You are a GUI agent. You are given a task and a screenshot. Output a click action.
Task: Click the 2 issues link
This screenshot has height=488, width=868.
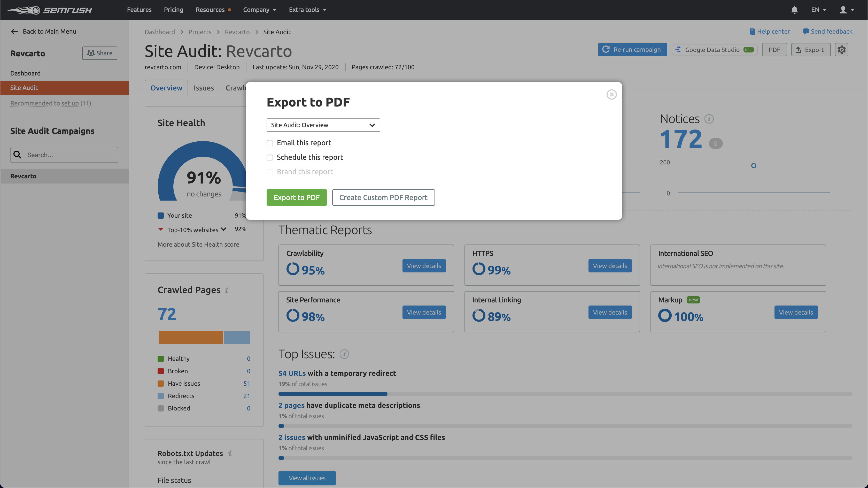point(291,437)
